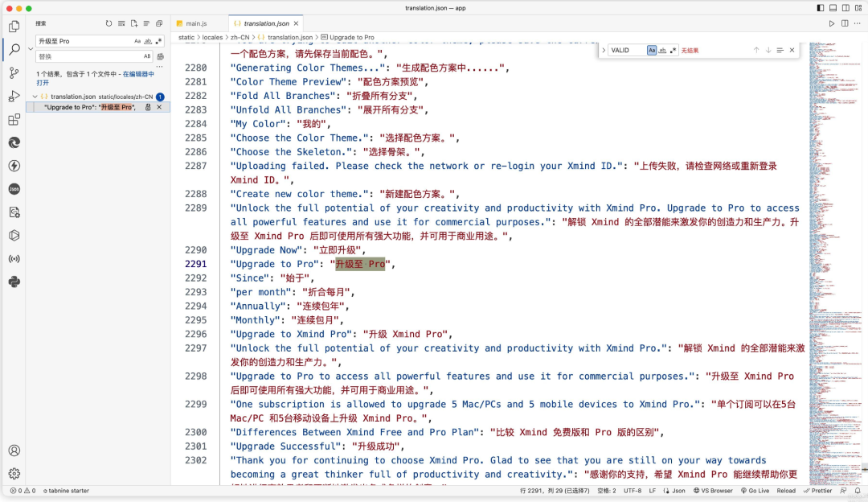Open a new search editor
This screenshot has width=868, height=502.
[134, 23]
